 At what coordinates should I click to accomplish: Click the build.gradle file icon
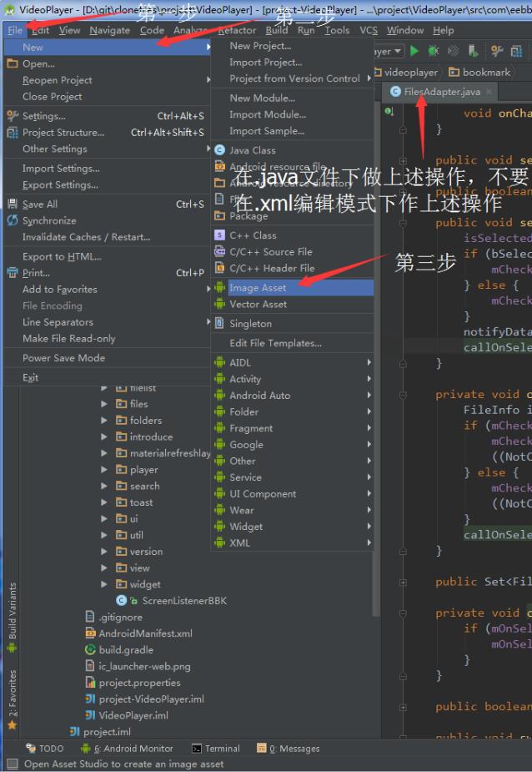tap(90, 650)
